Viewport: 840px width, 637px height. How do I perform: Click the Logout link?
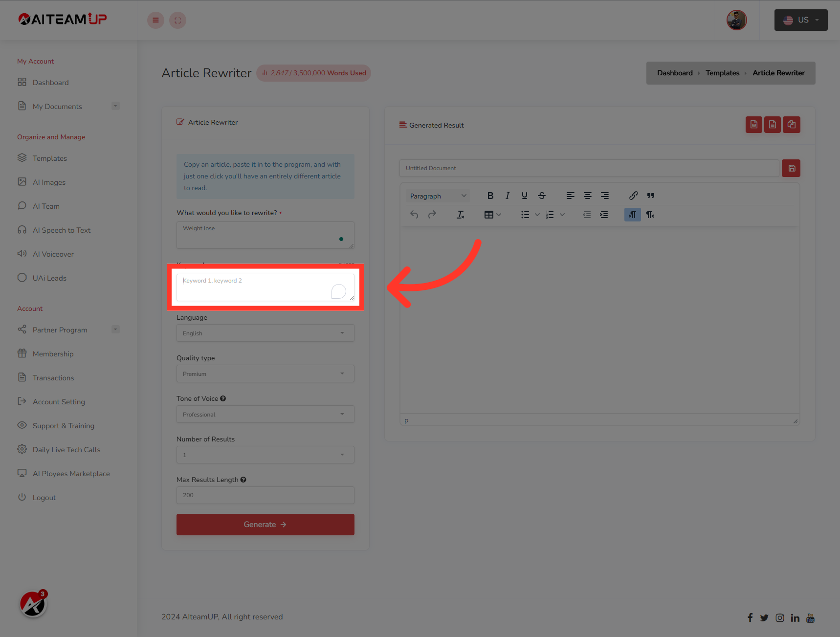44,497
